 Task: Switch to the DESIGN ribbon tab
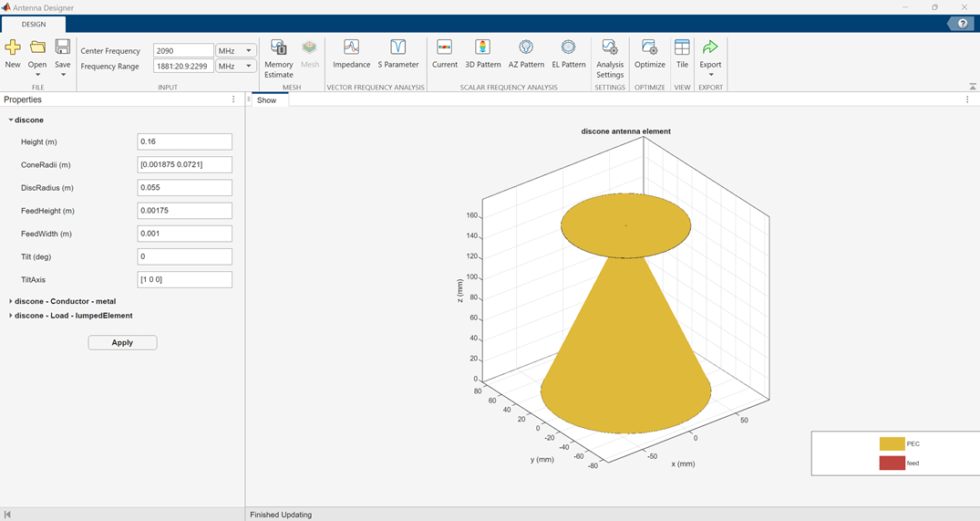pos(34,25)
